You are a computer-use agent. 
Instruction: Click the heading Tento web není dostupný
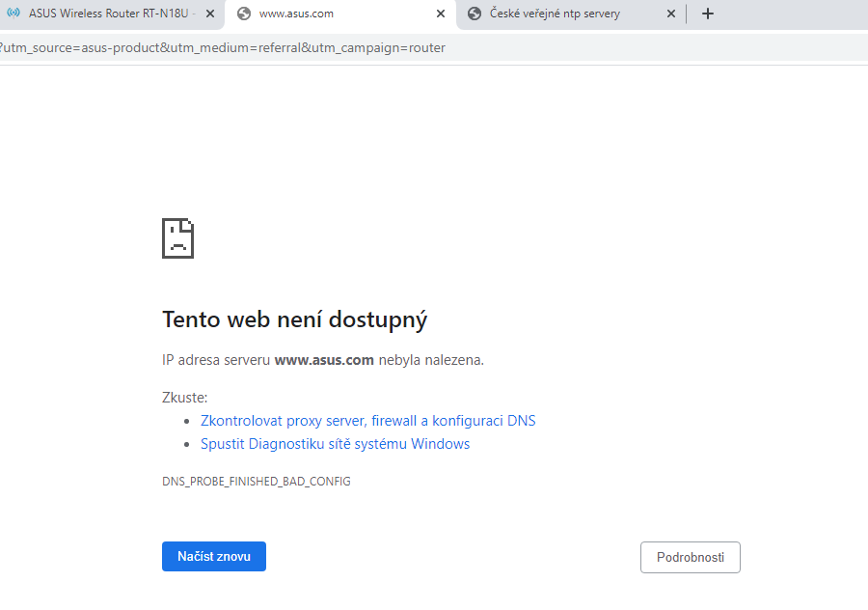[294, 319]
